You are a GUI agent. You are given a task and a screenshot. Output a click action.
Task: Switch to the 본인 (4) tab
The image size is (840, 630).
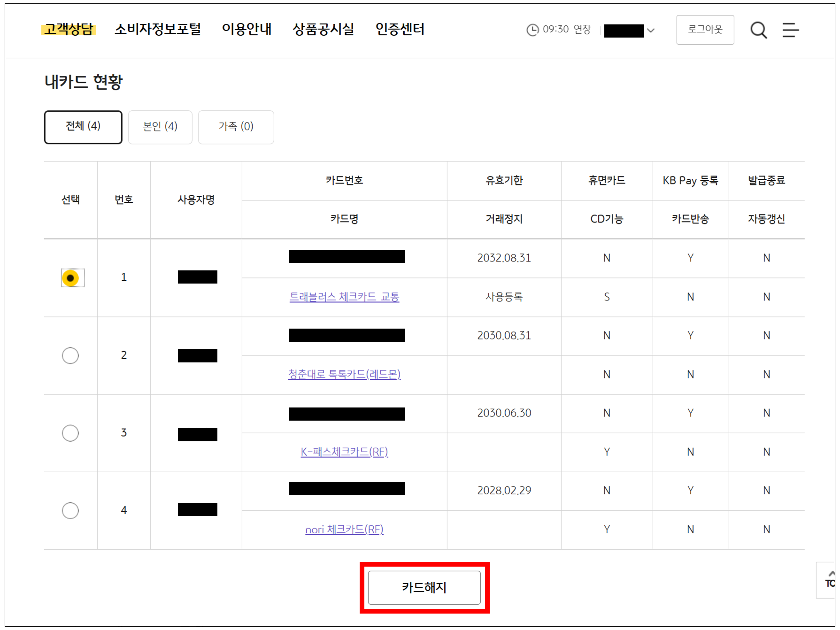[x=160, y=127]
